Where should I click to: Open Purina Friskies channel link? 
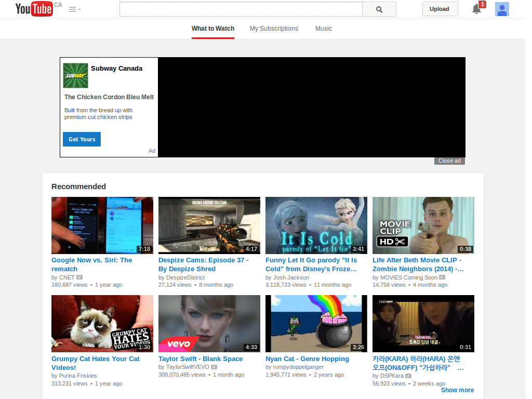point(78,376)
